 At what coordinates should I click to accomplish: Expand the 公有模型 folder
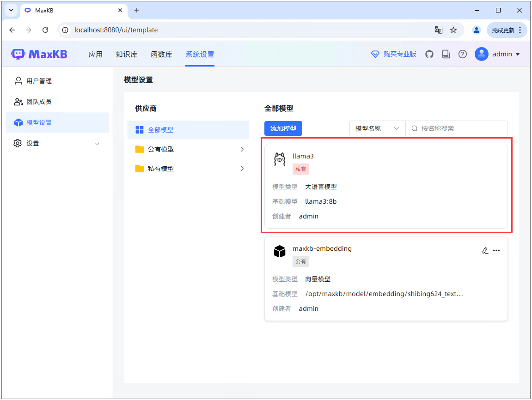click(x=242, y=149)
